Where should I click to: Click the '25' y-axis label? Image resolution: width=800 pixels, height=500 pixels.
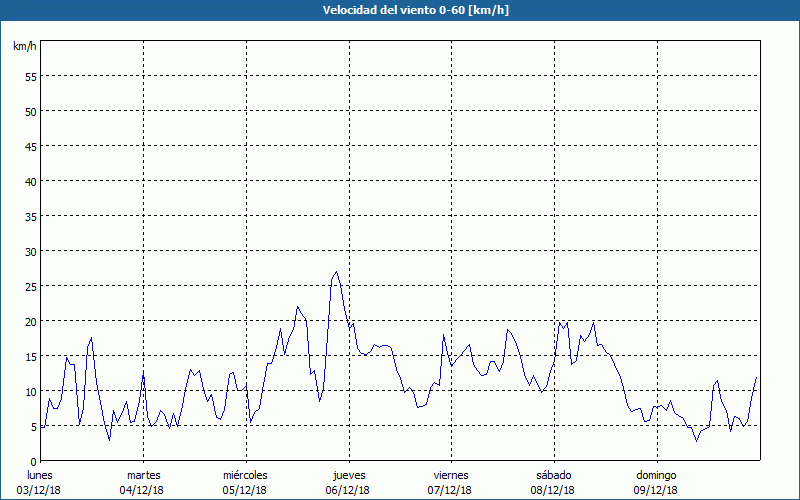coord(31,286)
